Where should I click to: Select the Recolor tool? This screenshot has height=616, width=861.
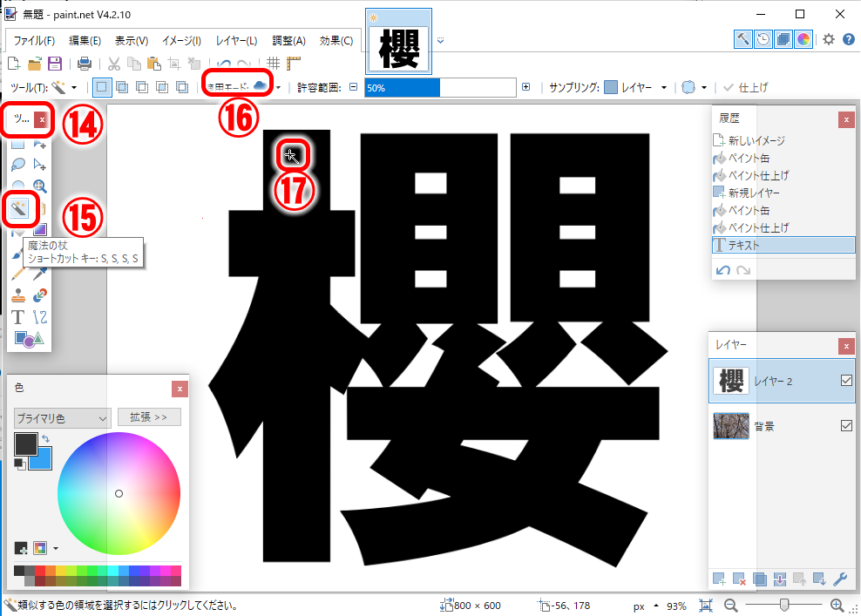coord(39,294)
